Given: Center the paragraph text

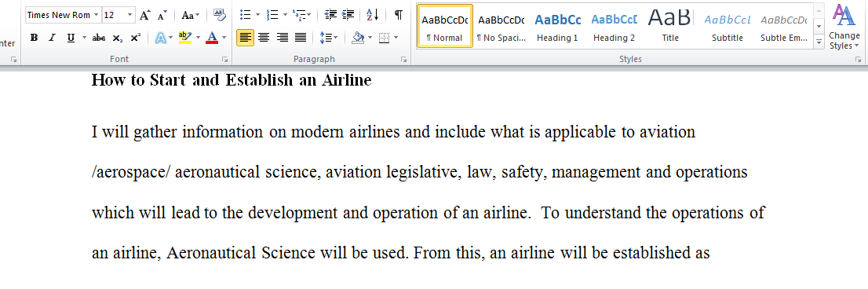Looking at the screenshot, I should click(x=264, y=38).
